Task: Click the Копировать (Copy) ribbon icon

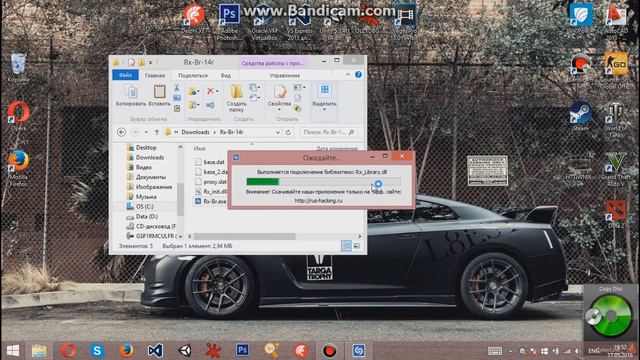Action: tap(131, 96)
